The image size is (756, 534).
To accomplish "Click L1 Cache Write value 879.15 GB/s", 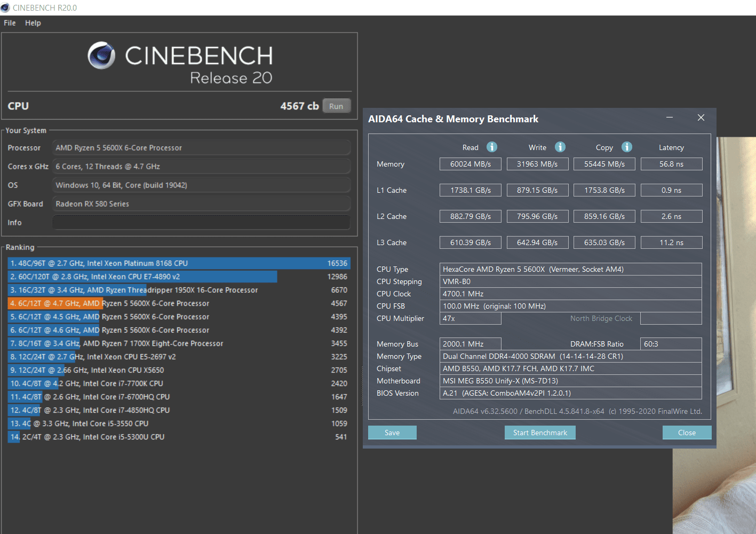I will (537, 190).
